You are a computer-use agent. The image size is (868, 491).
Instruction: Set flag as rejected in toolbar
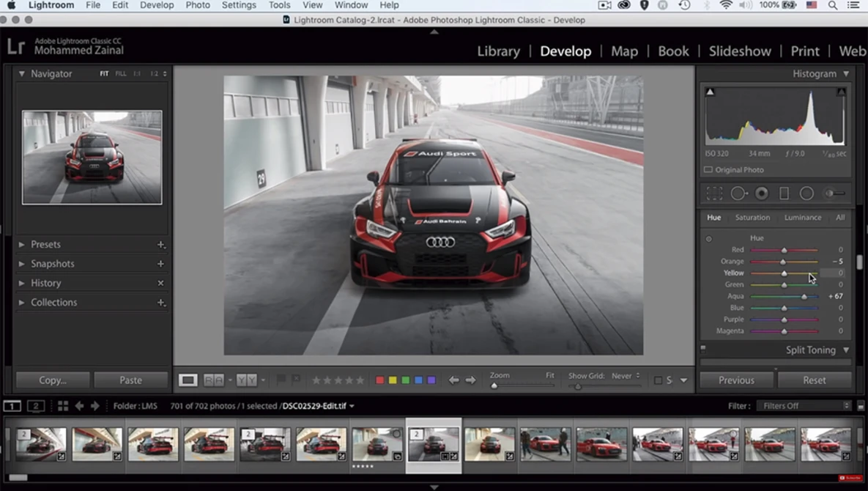[x=296, y=380]
